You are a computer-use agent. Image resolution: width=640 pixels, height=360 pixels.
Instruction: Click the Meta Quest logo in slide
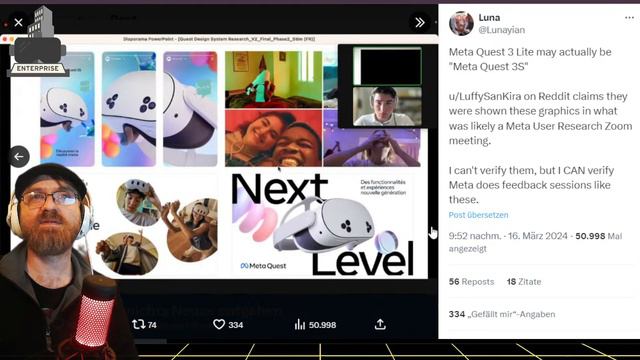(263, 266)
